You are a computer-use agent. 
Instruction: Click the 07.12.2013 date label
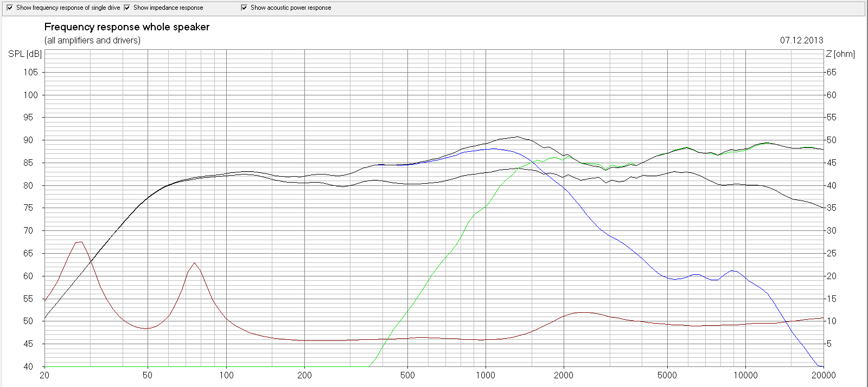coord(801,40)
